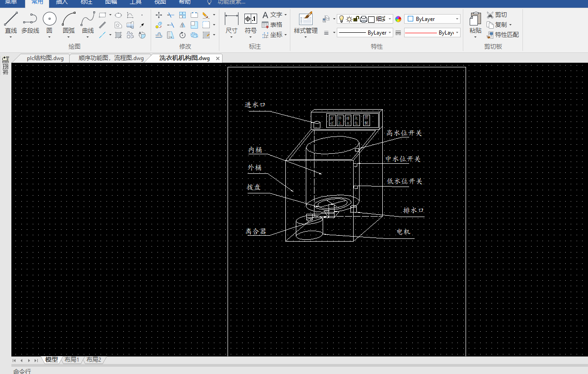
Task: Select the ellipse drawing tool
Action: 118,15
